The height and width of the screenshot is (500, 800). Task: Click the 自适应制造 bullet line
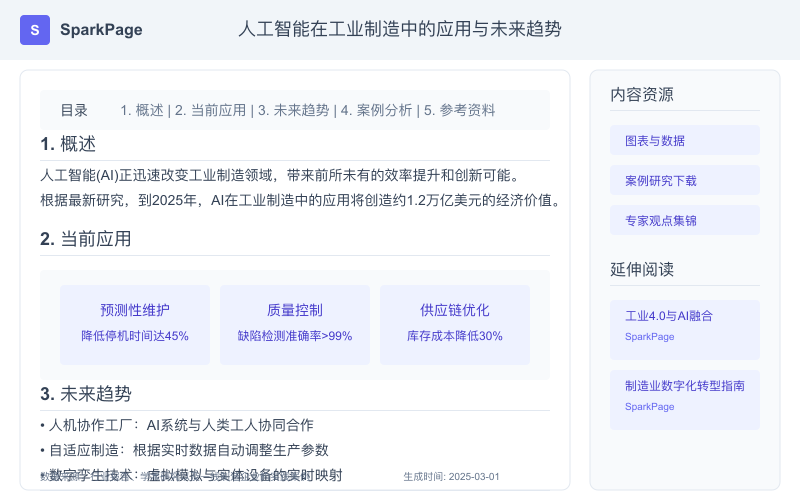click(x=184, y=450)
